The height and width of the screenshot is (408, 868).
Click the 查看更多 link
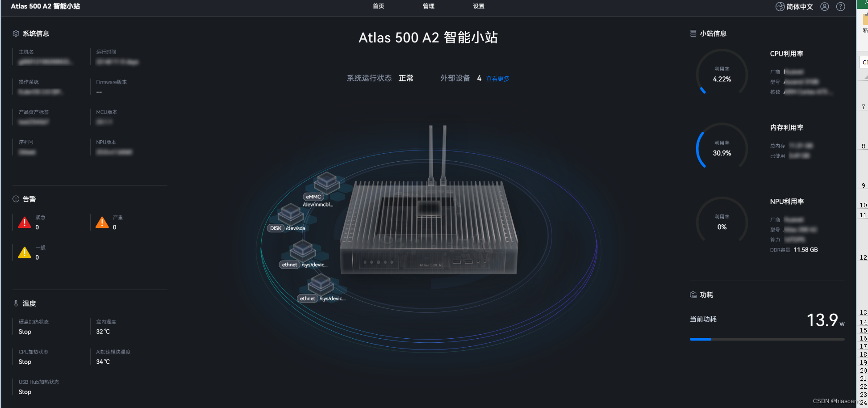pyautogui.click(x=497, y=79)
